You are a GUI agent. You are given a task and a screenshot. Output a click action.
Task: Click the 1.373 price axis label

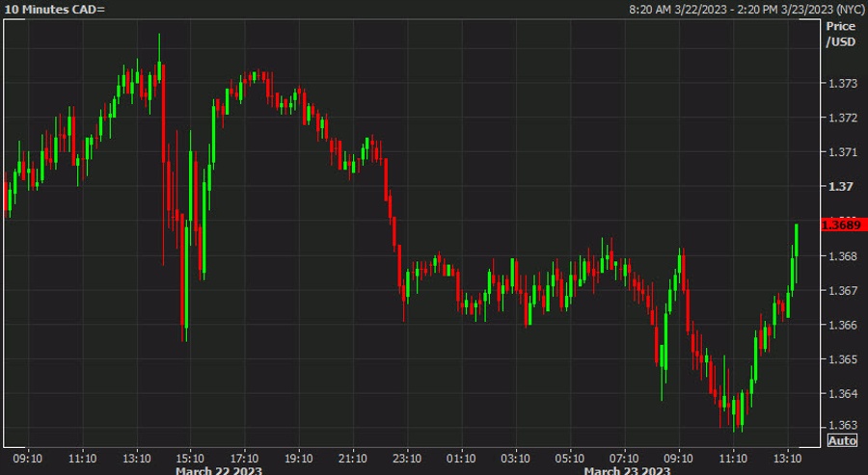click(843, 84)
